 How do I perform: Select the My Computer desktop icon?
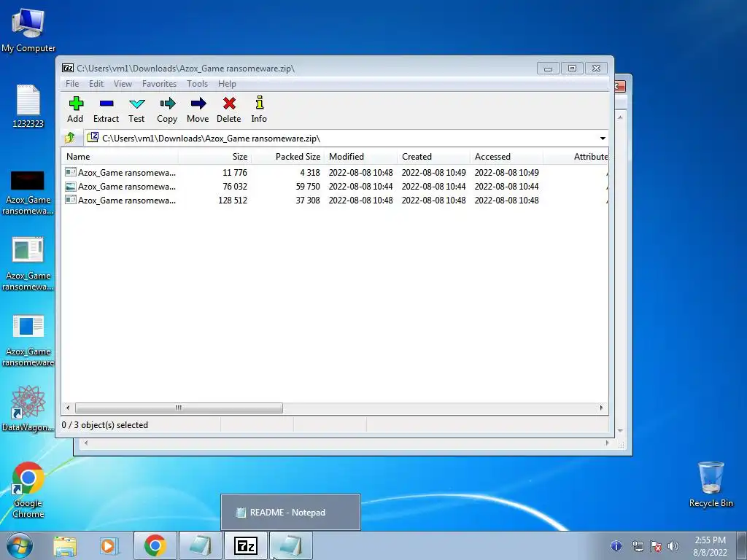coord(28,31)
